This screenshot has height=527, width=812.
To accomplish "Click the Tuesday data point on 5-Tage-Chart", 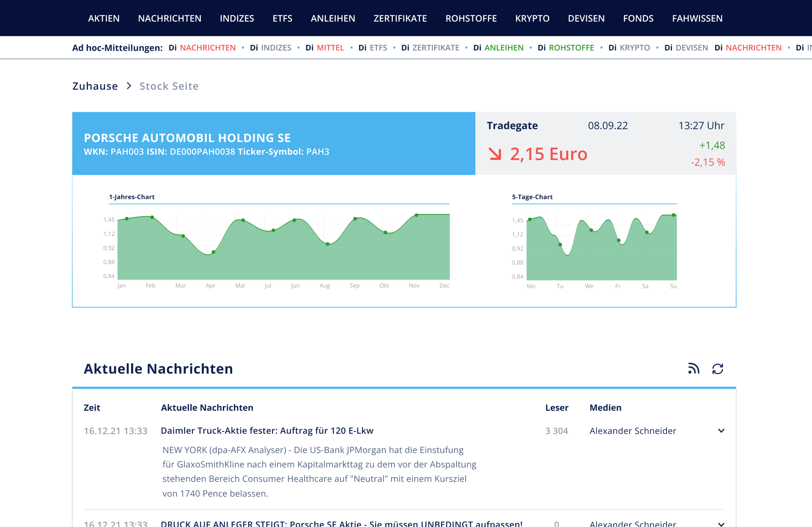I will [x=560, y=245].
